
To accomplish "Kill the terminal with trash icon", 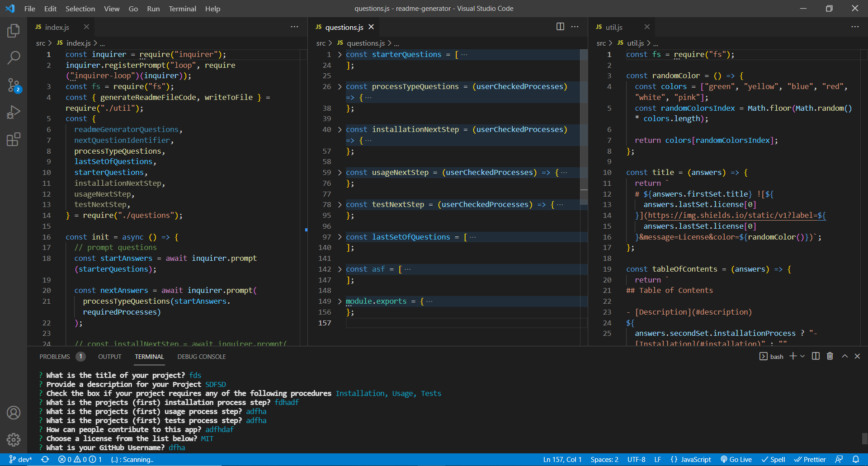I will (x=830, y=356).
